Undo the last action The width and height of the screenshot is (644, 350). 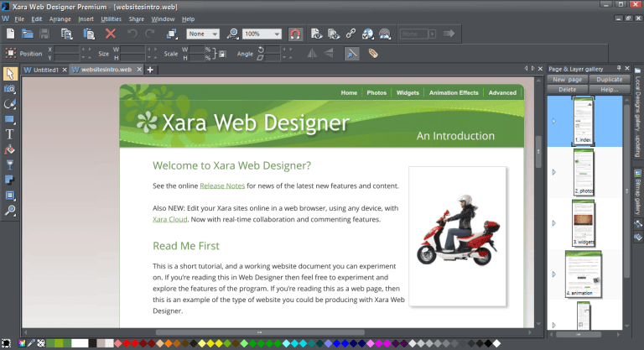pos(132,34)
